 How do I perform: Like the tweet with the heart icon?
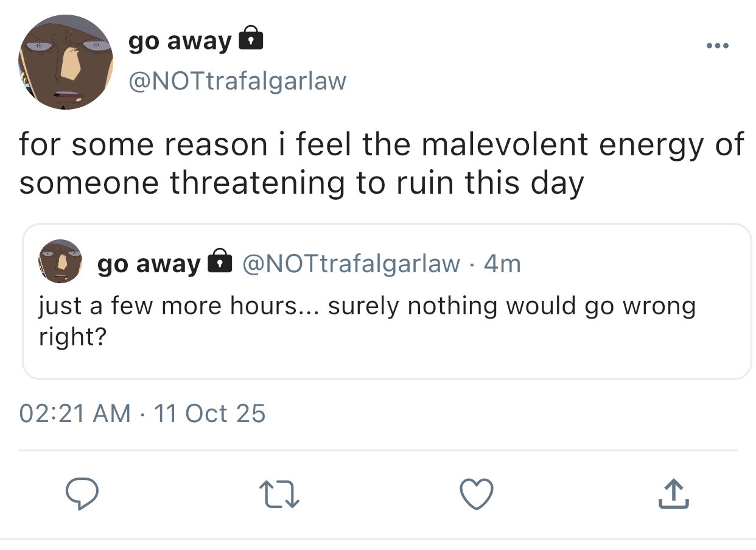coord(477,494)
